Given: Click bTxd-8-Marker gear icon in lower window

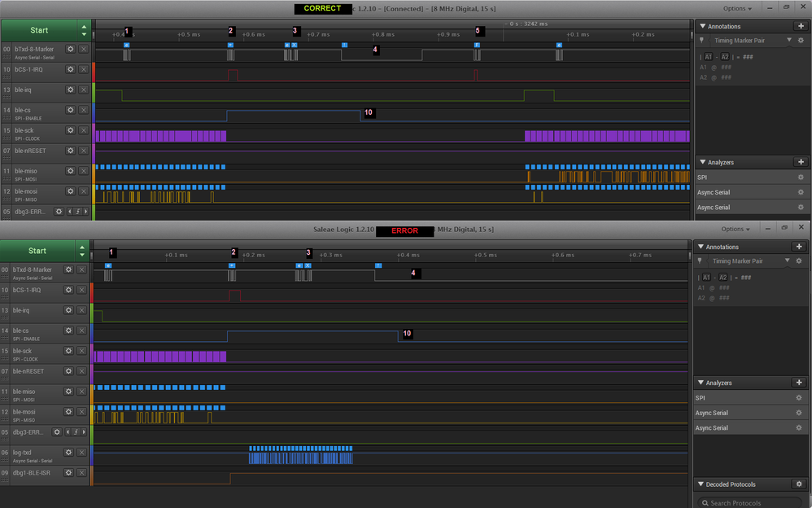Looking at the screenshot, I should click(68, 269).
